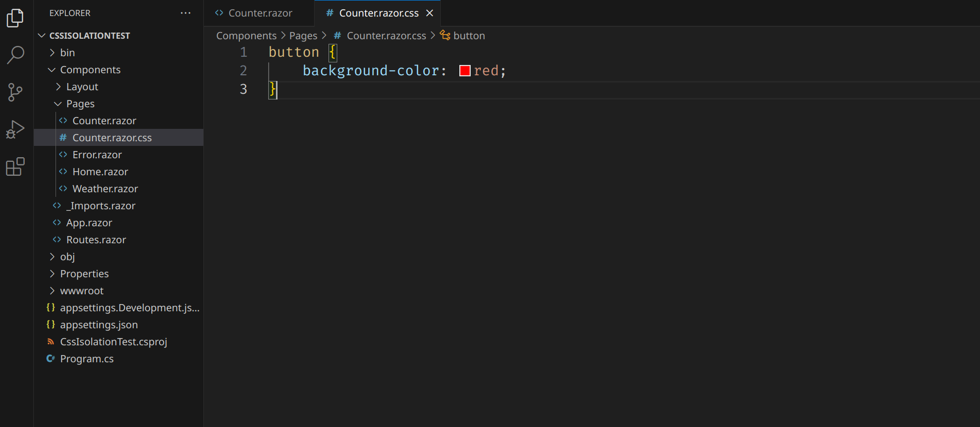Open appsettings.json file

pos(118,325)
